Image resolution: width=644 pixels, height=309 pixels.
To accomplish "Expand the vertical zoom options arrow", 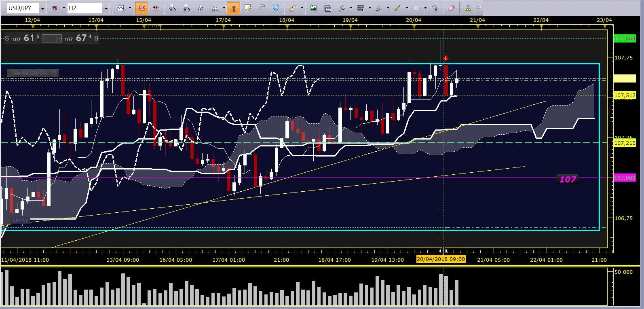I will click(224, 8).
